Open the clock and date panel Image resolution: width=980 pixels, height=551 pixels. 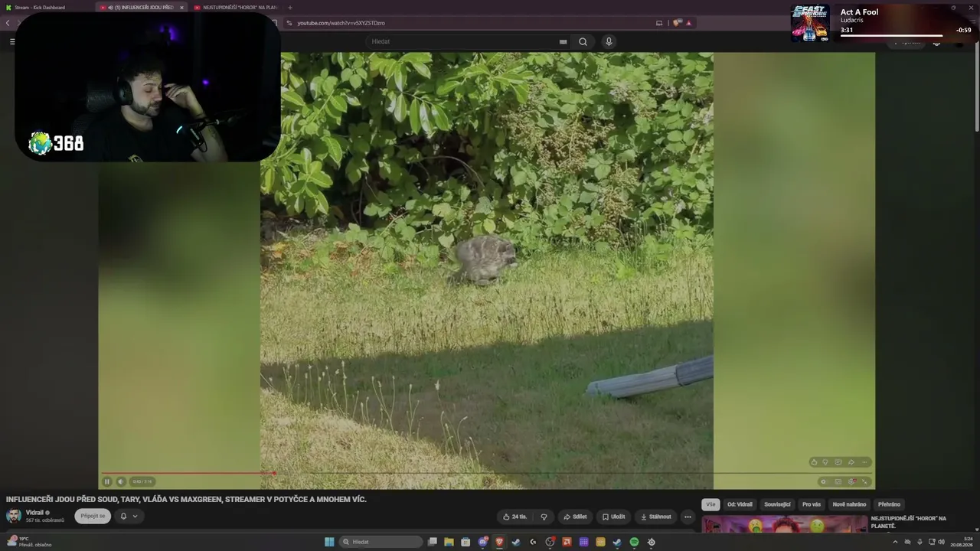pos(962,542)
